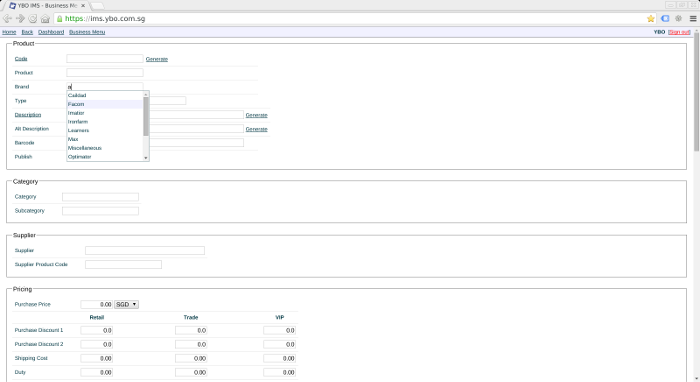Image resolution: width=700 pixels, height=382 pixels.
Task: Edit VIP Duty value
Action: pyautogui.click(x=279, y=372)
